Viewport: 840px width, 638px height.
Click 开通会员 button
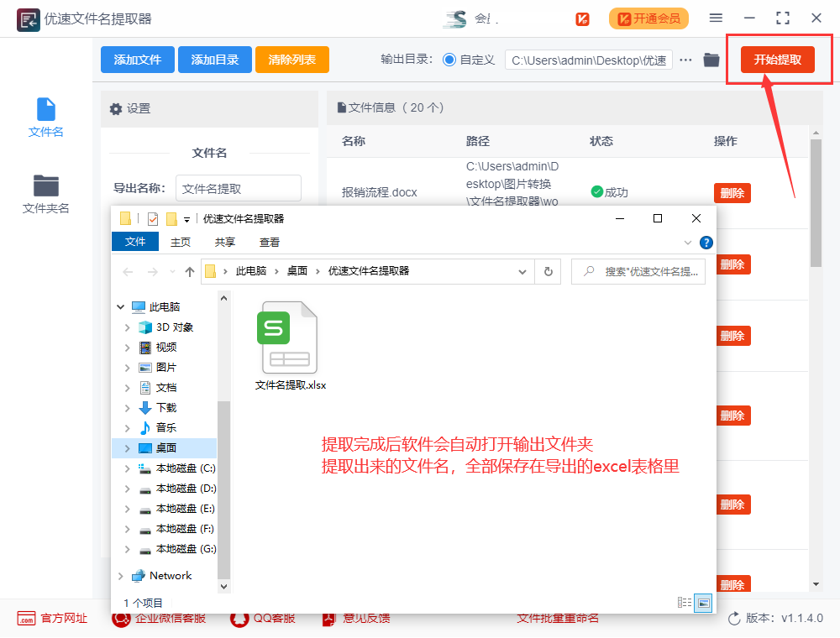coord(648,18)
